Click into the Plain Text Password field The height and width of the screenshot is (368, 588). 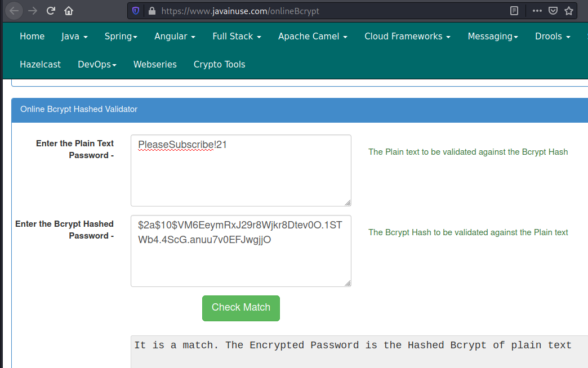[x=240, y=170]
